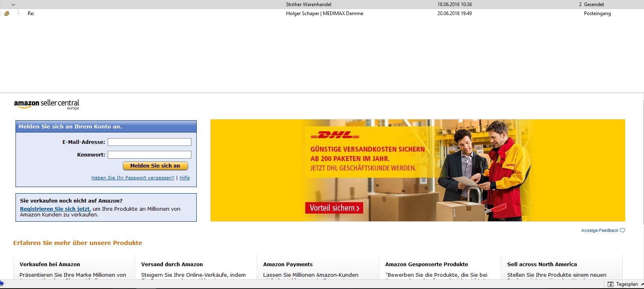Follow the Registrieren Sie sich jetzt link
This screenshot has height=289, width=644.
pos(56,209)
